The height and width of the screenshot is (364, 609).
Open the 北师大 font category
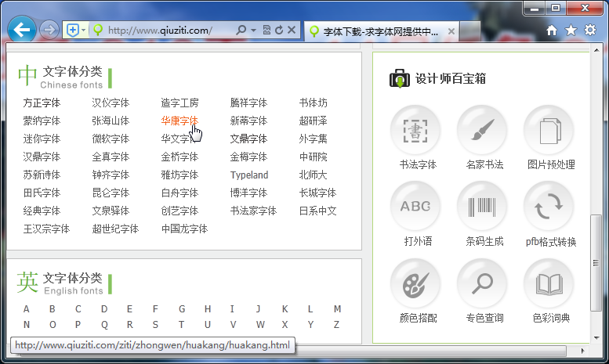(313, 175)
